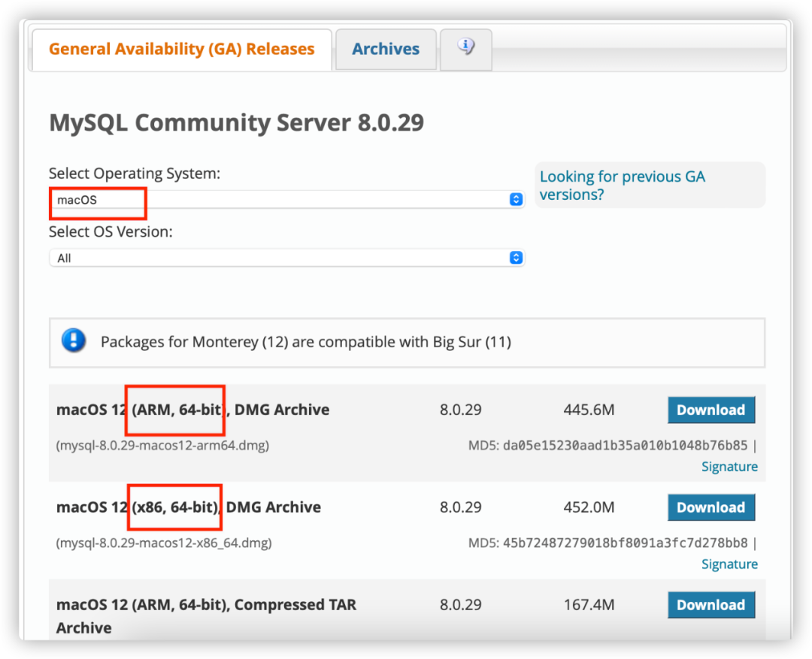Follow the Looking for previous GA versions link
Screen dimensions: 812x659
(x=622, y=186)
